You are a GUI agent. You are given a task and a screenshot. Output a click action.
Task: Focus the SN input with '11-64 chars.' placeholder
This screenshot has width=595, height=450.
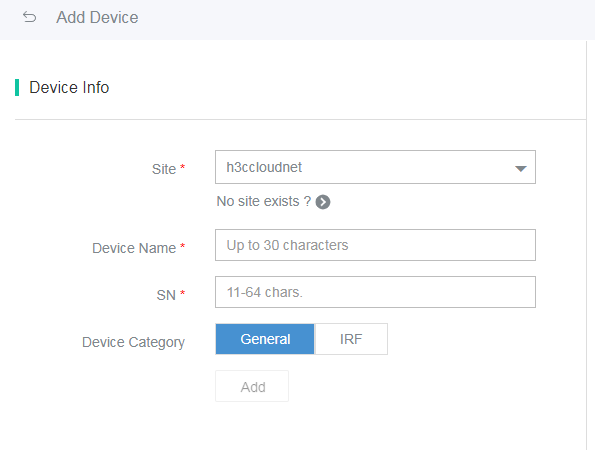tap(375, 292)
